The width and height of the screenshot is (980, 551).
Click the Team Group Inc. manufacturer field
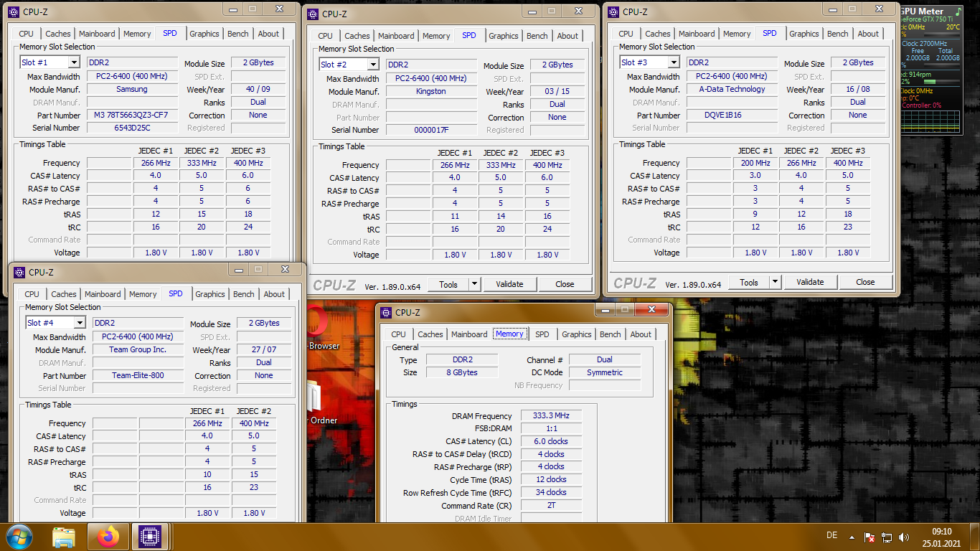point(138,350)
